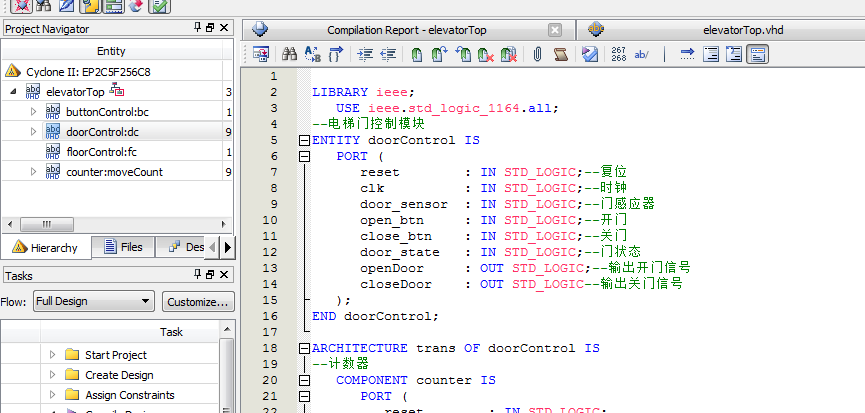Expand the buttonControl:bc entity node
The width and height of the screenshot is (865, 413).
(33, 112)
